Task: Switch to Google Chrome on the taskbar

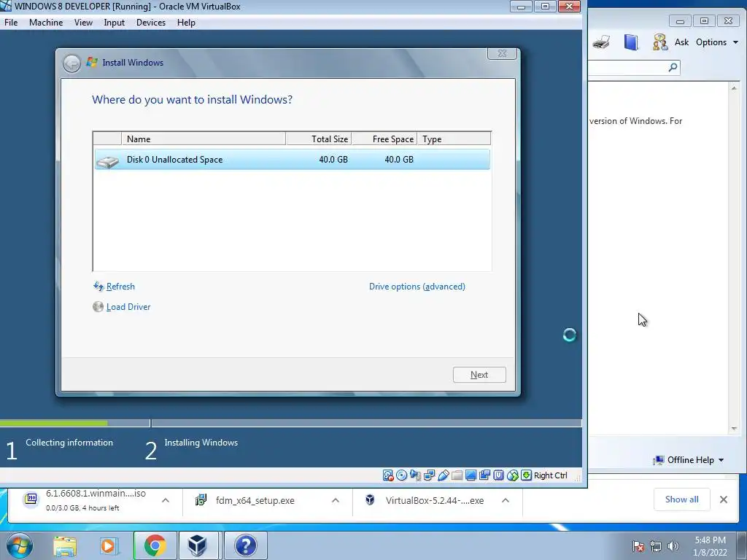Action: click(155, 545)
